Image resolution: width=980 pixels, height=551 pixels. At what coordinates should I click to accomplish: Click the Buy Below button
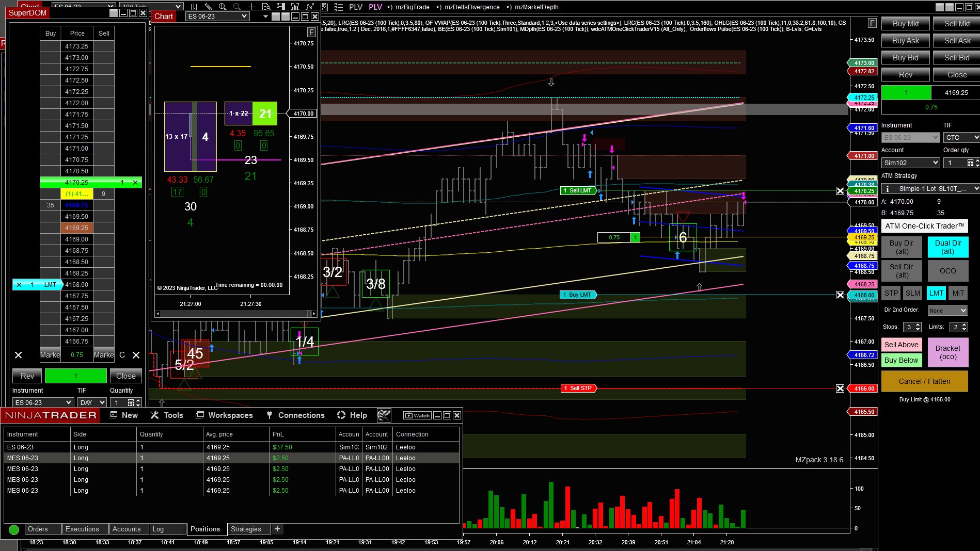pyautogui.click(x=902, y=360)
